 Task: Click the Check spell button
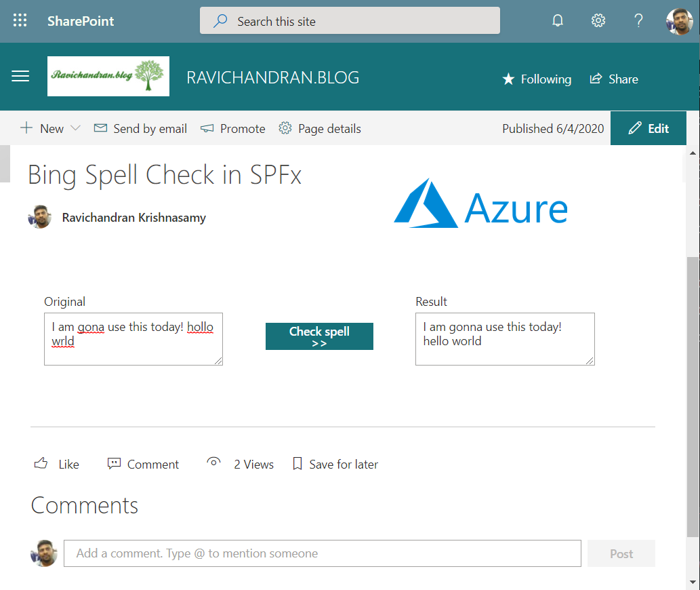click(x=319, y=336)
